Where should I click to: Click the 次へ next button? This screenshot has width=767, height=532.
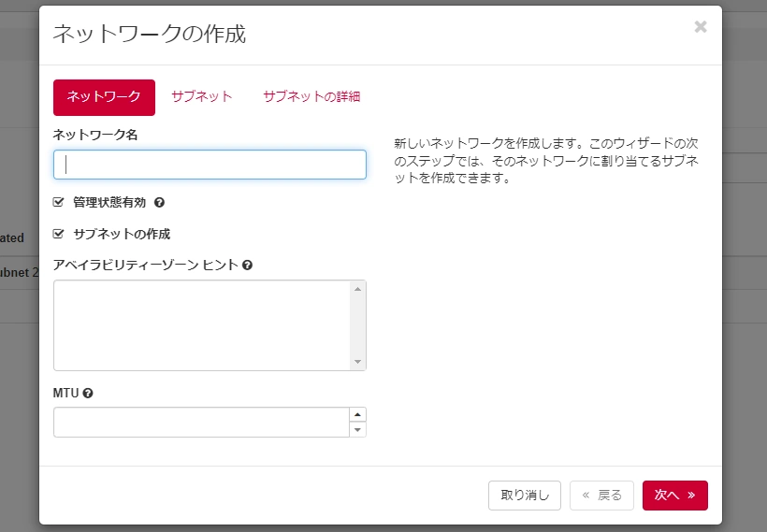pos(674,496)
